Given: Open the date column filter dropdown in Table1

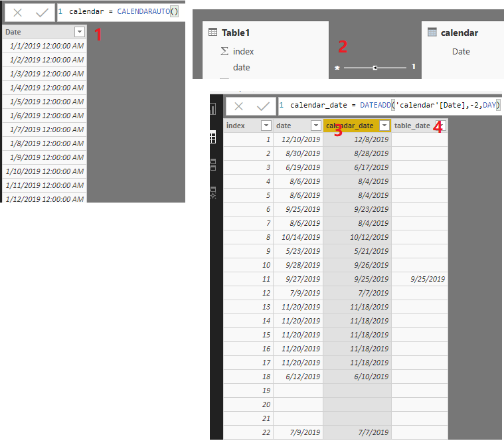Looking at the screenshot, I should click(316, 126).
